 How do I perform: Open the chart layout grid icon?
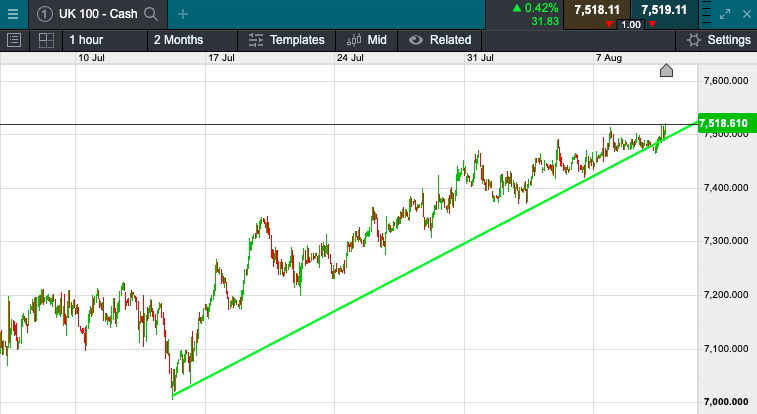pyautogui.click(x=46, y=40)
